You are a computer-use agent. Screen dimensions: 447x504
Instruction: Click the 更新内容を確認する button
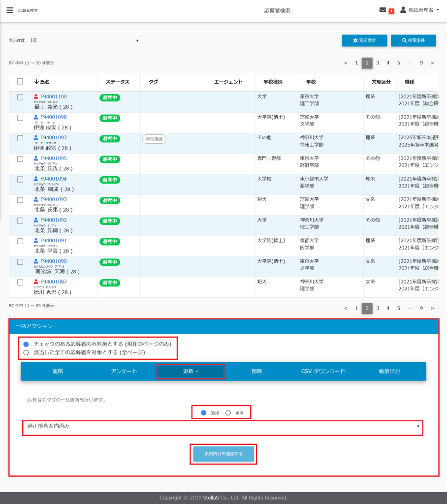(x=223, y=454)
